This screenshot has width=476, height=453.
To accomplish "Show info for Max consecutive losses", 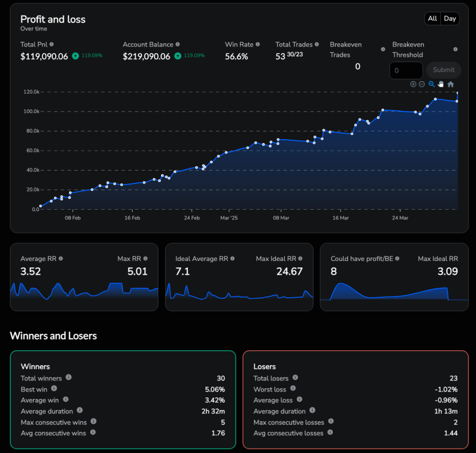I will (331, 422).
